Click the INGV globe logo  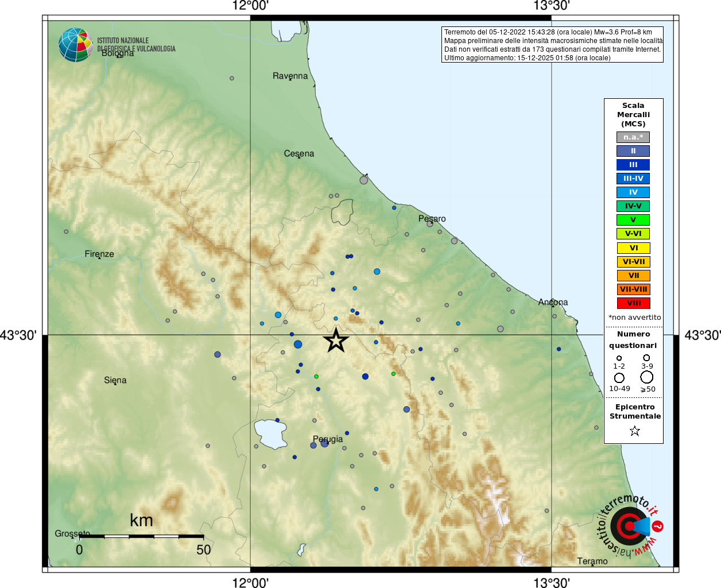pyautogui.click(x=76, y=45)
